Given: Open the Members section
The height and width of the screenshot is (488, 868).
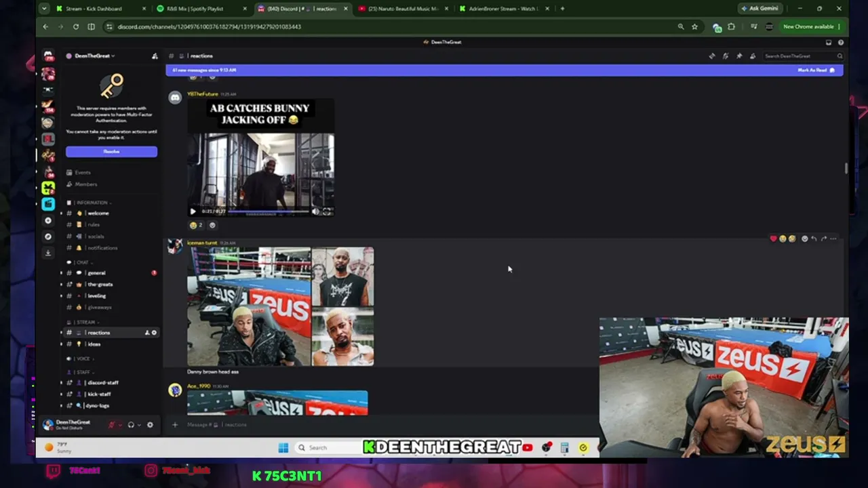Looking at the screenshot, I should point(85,184).
